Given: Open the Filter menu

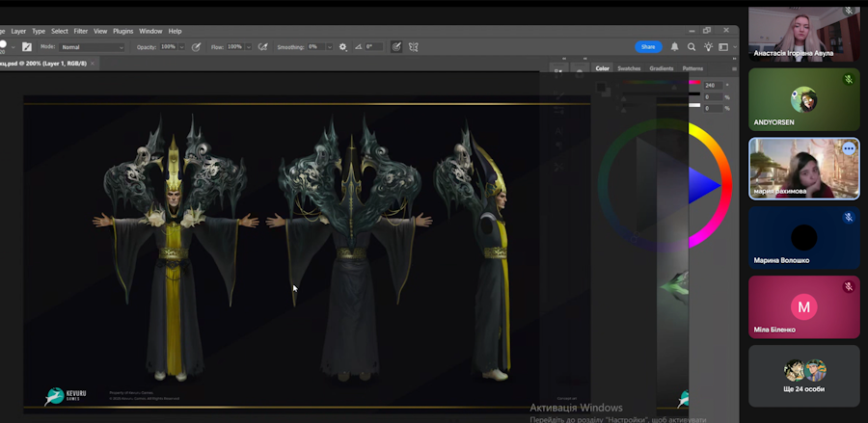Looking at the screenshot, I should pos(80,31).
